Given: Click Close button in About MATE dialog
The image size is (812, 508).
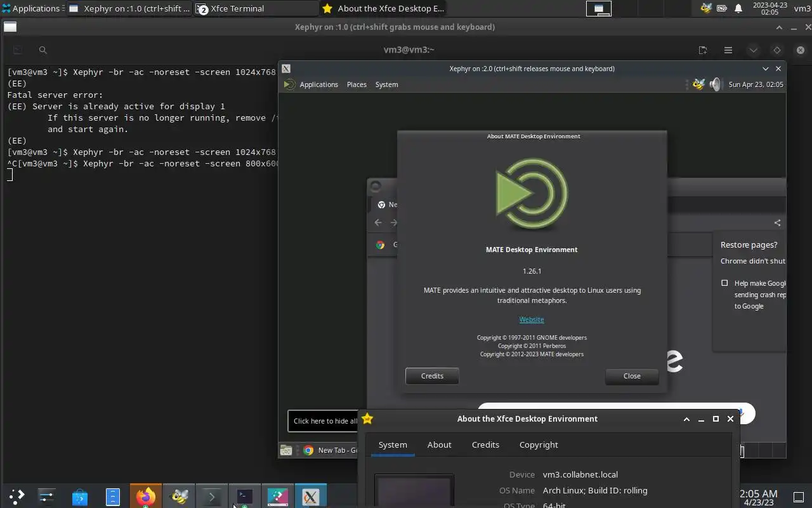Looking at the screenshot, I should 632,376.
